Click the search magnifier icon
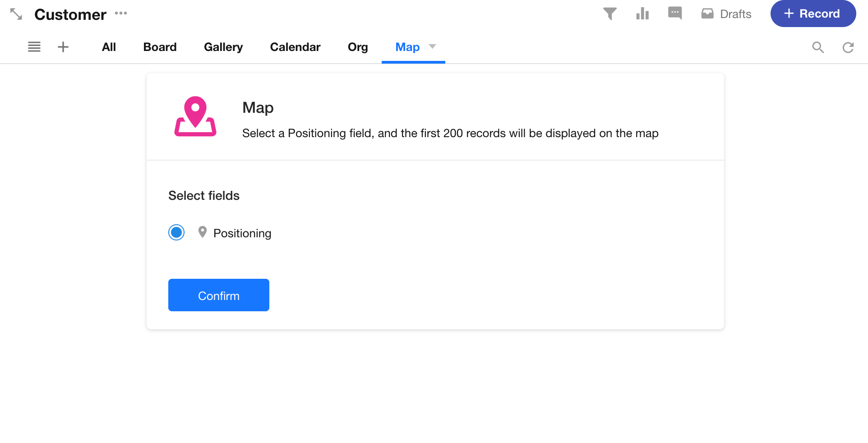Viewport: 868px width, 443px height. (x=818, y=47)
